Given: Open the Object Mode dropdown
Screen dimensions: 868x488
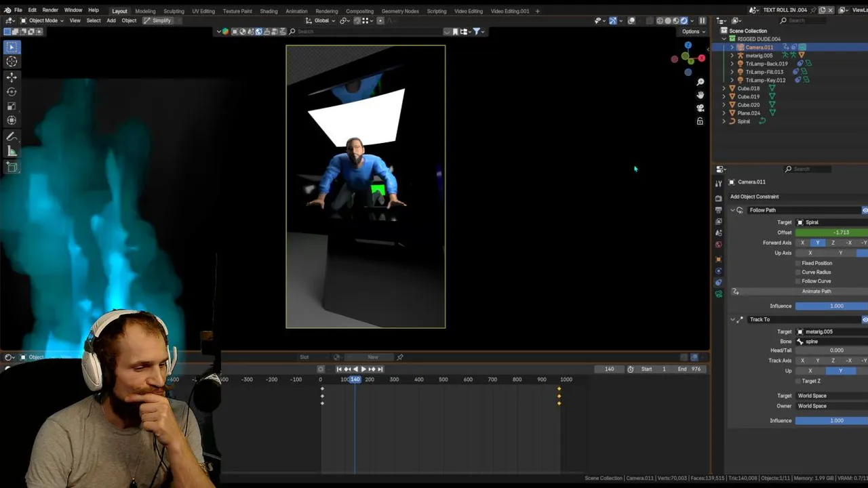Looking at the screenshot, I should click(x=42, y=20).
